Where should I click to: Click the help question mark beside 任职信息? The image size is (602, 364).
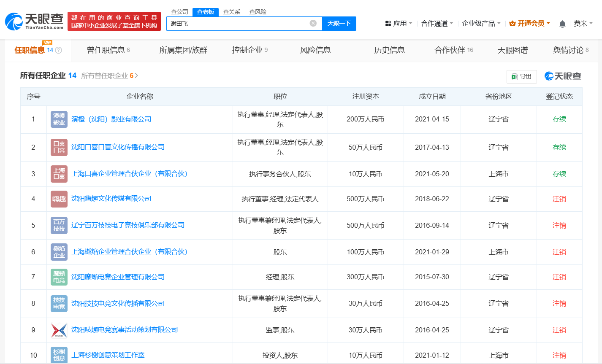click(59, 50)
